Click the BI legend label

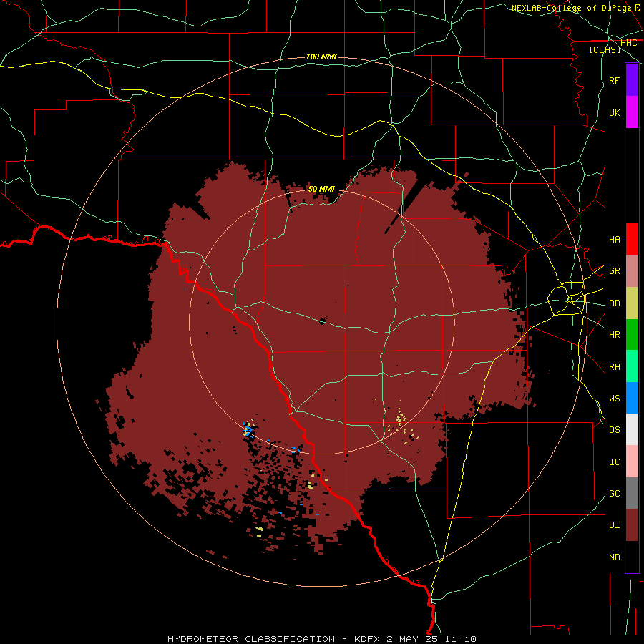click(x=614, y=525)
